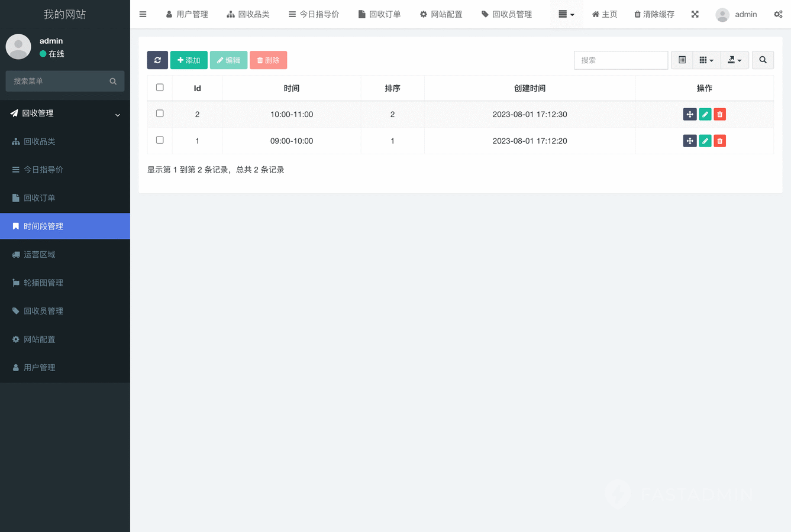Toggle the table card view icon
Viewport: 791px width, 532px height.
[x=682, y=60]
